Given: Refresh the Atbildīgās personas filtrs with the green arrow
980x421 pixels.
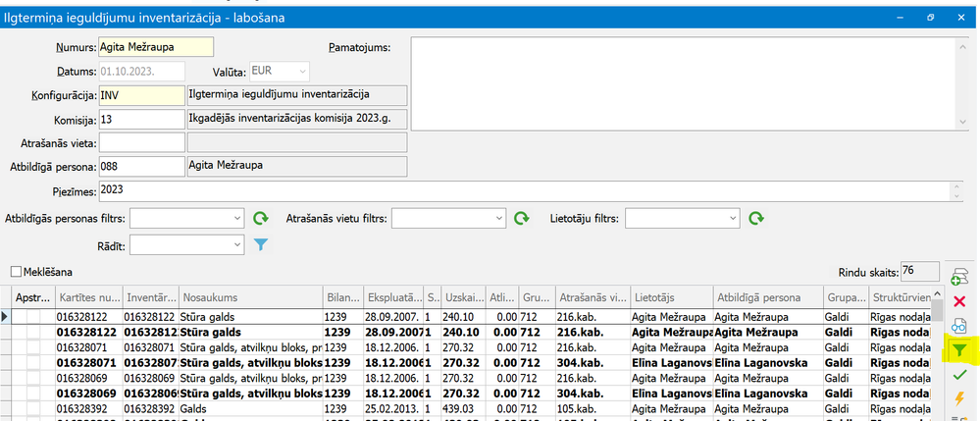Looking at the screenshot, I should coord(261,218).
